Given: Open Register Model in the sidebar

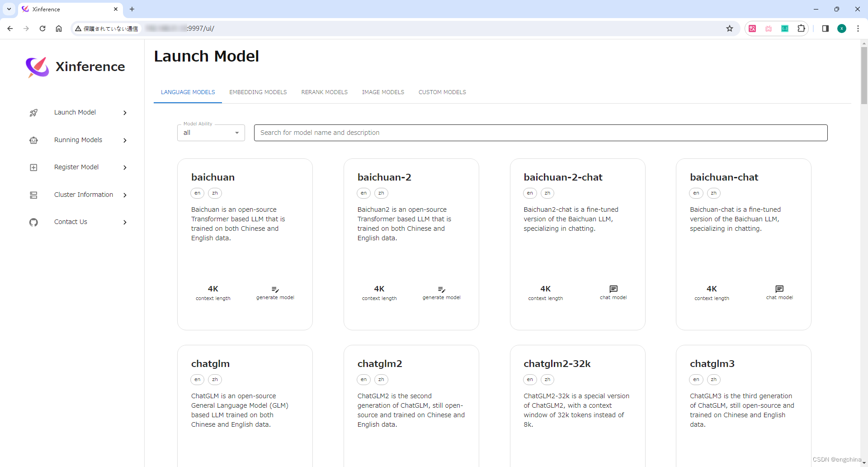Looking at the screenshot, I should 76,167.
